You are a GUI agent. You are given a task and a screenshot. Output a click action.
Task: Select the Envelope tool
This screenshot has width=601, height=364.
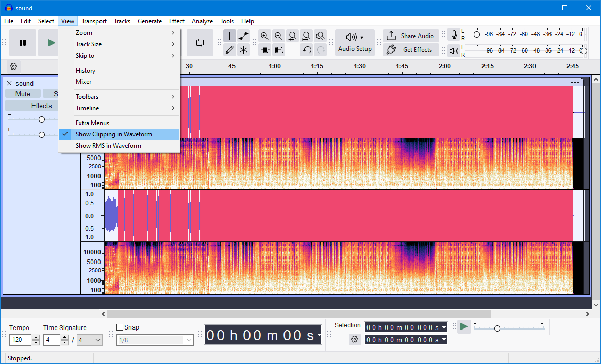pyautogui.click(x=244, y=36)
